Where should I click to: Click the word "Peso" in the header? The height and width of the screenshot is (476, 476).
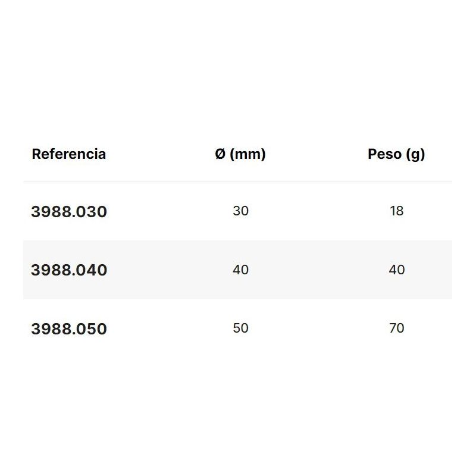pyautogui.click(x=384, y=154)
